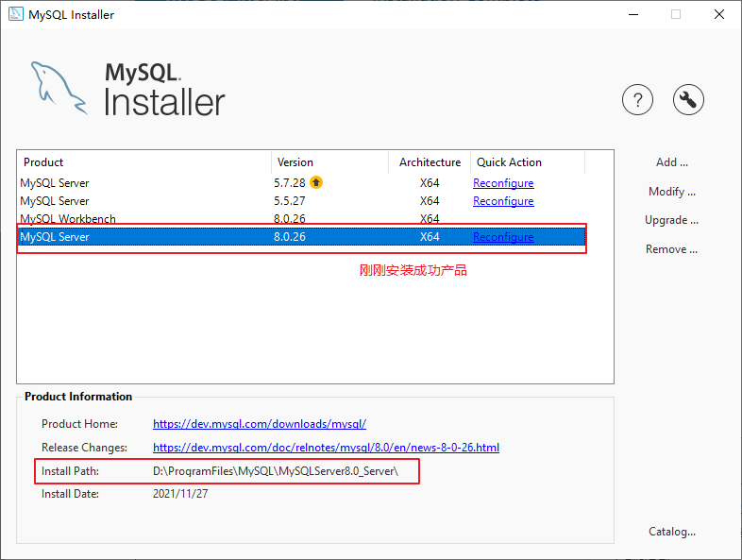Viewport: 742px width, 560px height.
Task: Select the MySQL Server 5.7.28 row
Action: [x=302, y=183]
